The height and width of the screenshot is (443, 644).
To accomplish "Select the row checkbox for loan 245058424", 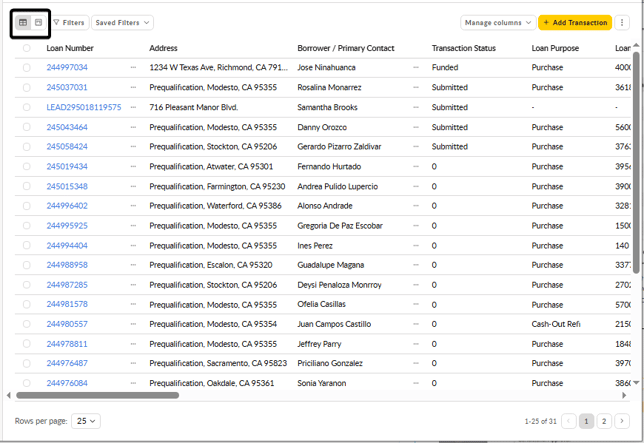I will point(27,147).
